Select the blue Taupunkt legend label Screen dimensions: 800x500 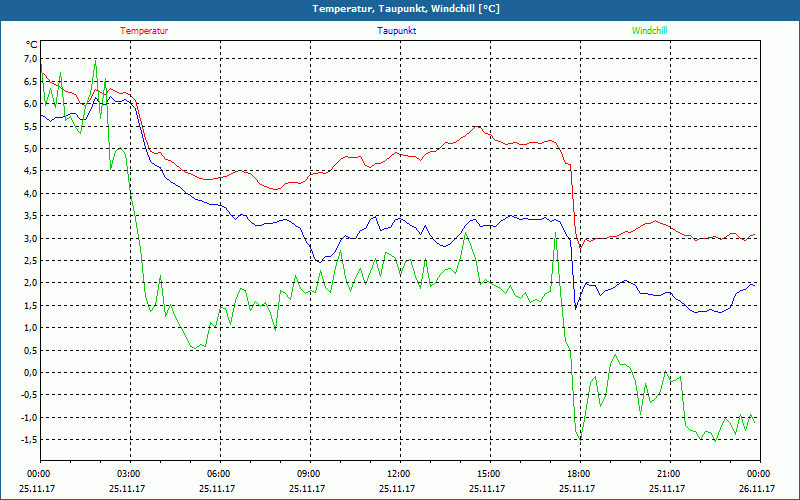click(396, 31)
